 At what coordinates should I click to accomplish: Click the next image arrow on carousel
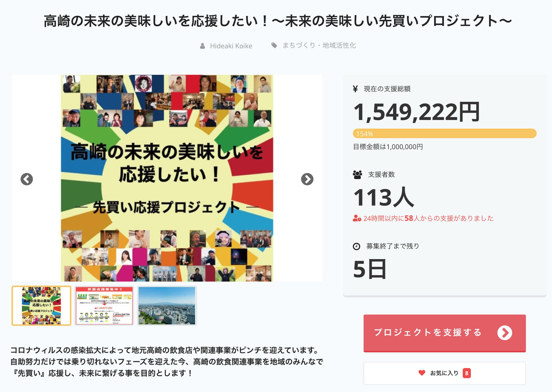307,179
